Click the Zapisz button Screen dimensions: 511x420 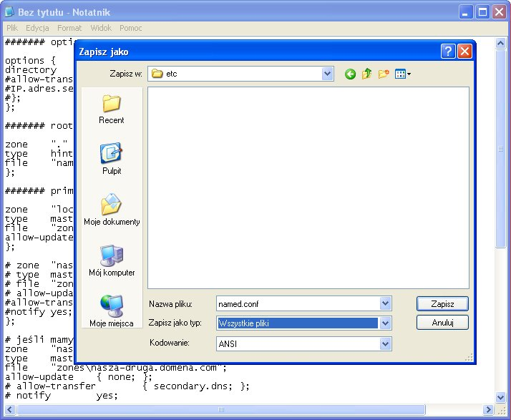coord(442,303)
